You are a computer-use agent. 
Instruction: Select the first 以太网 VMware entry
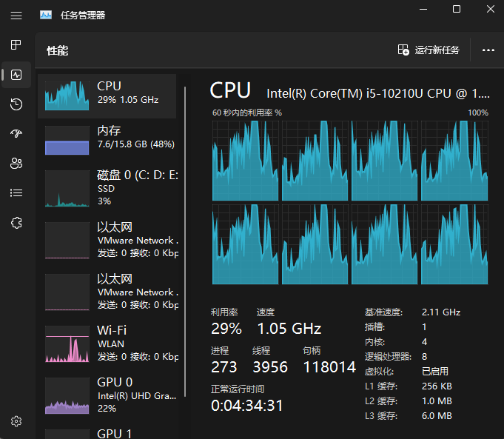(x=107, y=240)
